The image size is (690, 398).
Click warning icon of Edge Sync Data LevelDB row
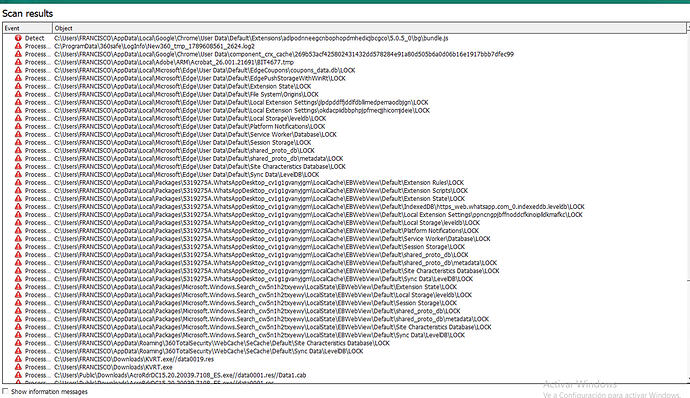18,174
